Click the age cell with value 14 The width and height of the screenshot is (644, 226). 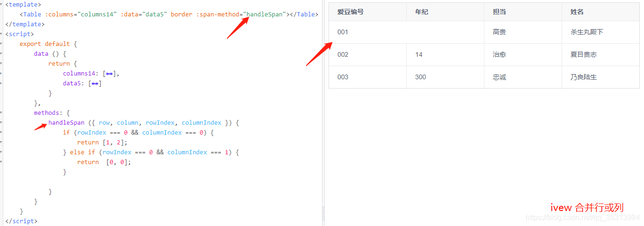pos(445,55)
